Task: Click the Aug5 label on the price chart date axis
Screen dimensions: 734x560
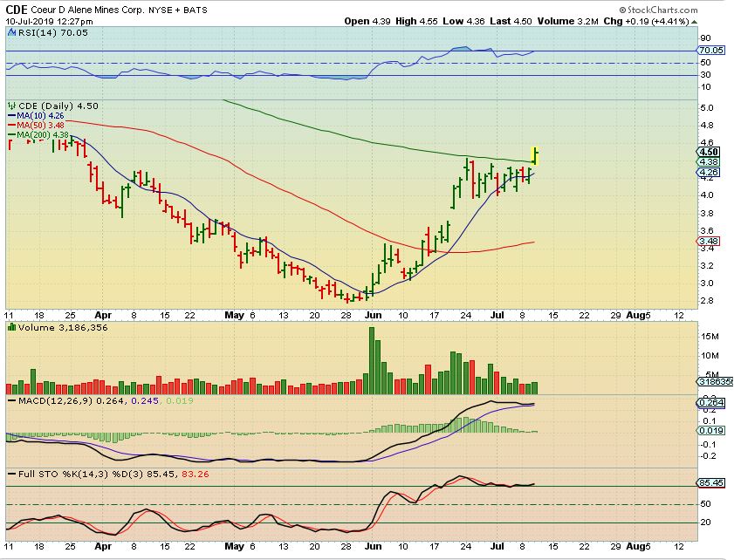Action: pyautogui.click(x=639, y=315)
